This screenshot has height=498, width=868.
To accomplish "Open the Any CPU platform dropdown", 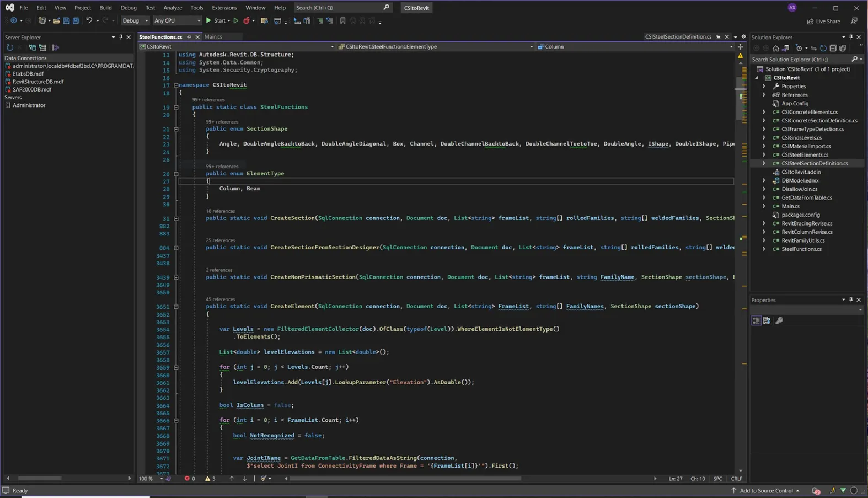I will tap(177, 21).
